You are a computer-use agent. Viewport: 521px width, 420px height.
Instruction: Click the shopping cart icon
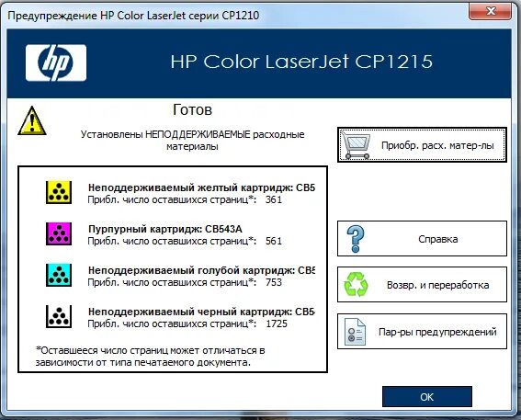(356, 145)
